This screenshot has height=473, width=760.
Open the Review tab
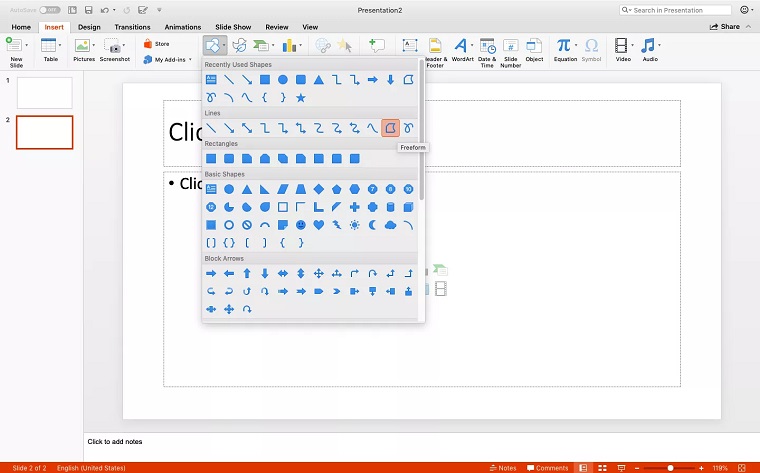[x=277, y=27]
